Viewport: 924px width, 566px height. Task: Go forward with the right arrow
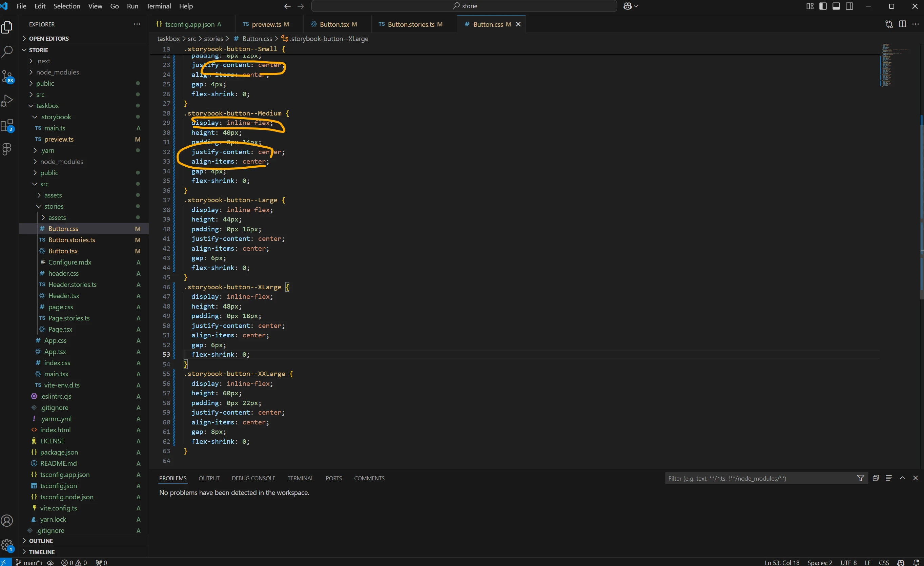pos(301,6)
